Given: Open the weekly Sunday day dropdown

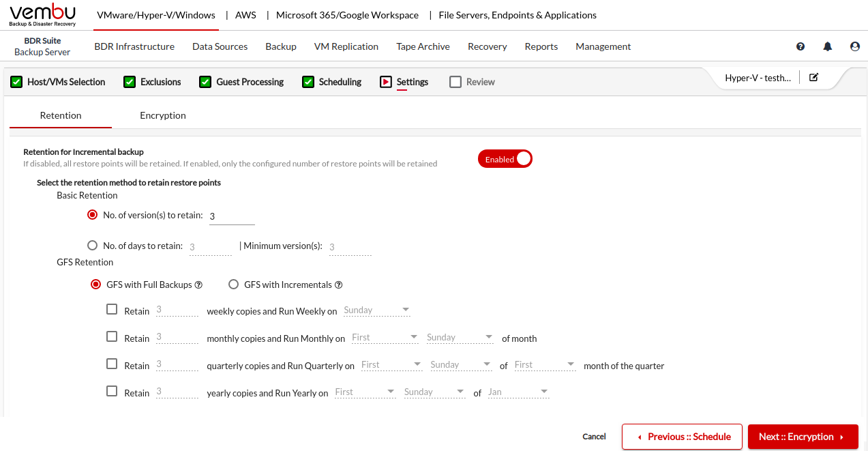Looking at the screenshot, I should click(x=376, y=310).
